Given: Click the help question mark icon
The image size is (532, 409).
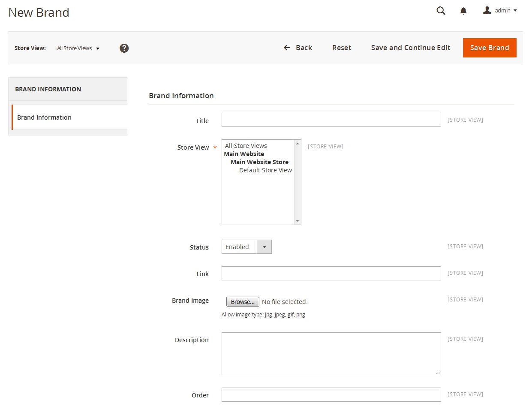Looking at the screenshot, I should [x=124, y=48].
